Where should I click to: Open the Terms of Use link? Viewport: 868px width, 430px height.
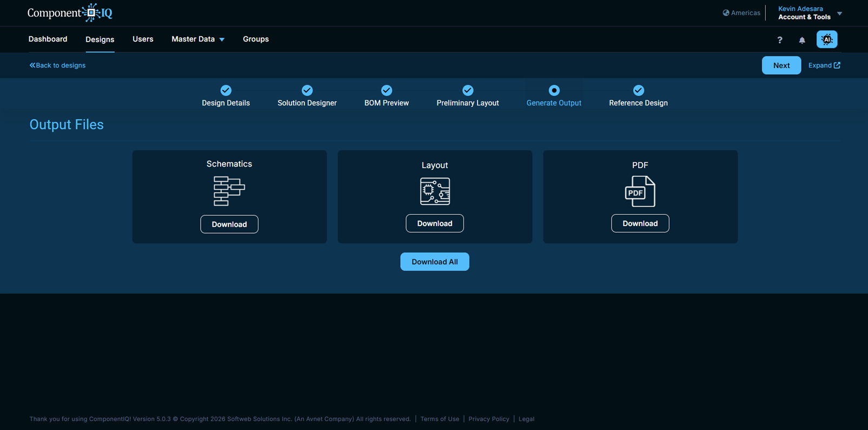pos(440,419)
